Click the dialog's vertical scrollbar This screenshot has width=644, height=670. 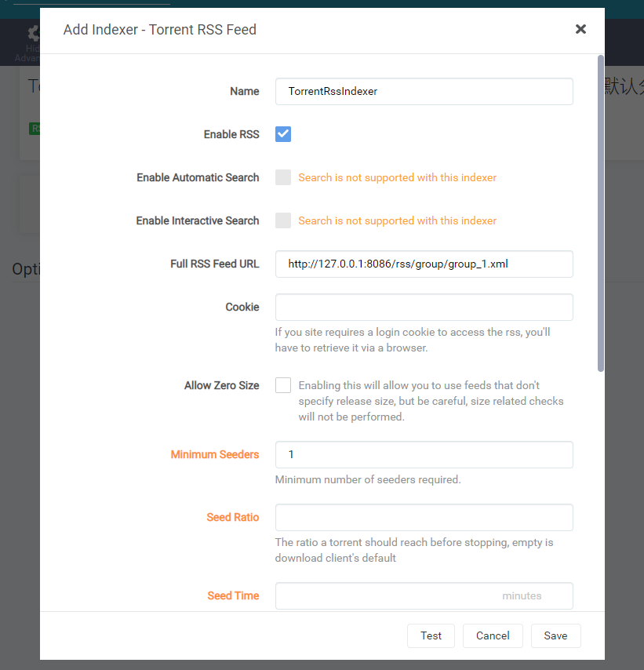point(601,212)
